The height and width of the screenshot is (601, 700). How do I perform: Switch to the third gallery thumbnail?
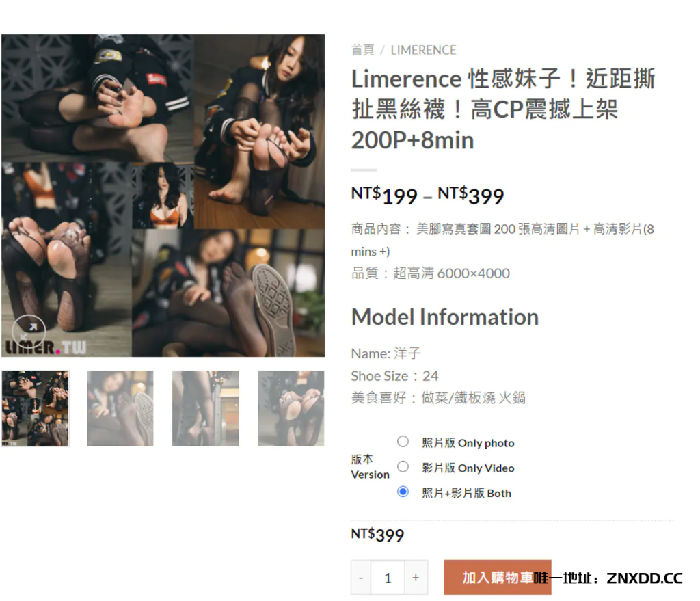(206, 408)
